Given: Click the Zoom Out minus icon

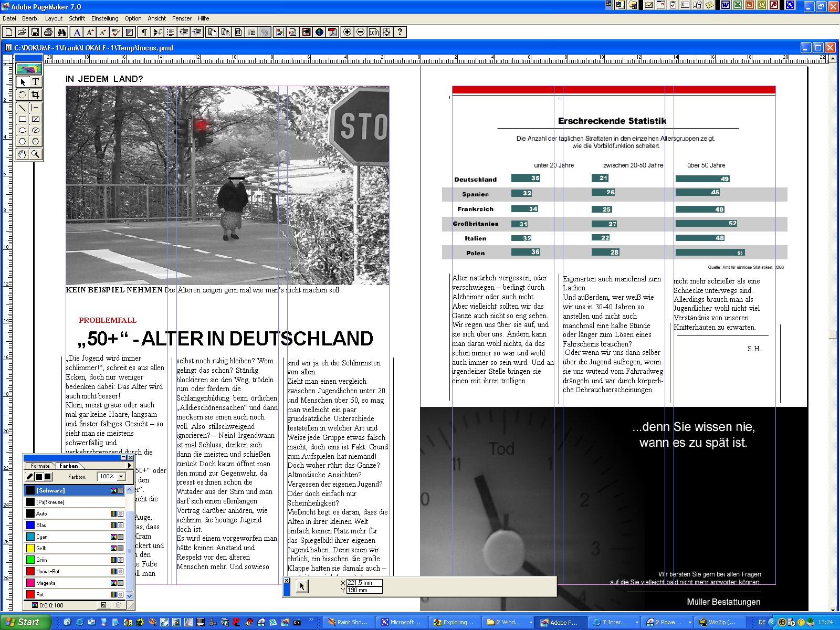Looking at the screenshot, I should click(x=360, y=32).
